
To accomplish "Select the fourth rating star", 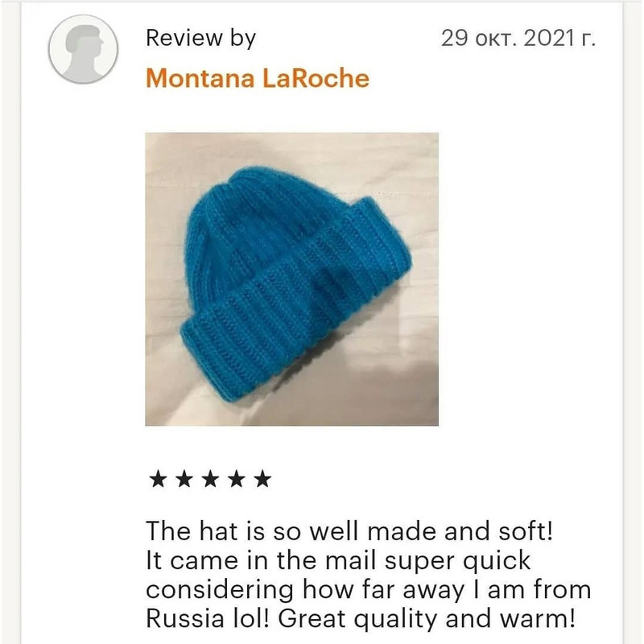I will point(236,479).
